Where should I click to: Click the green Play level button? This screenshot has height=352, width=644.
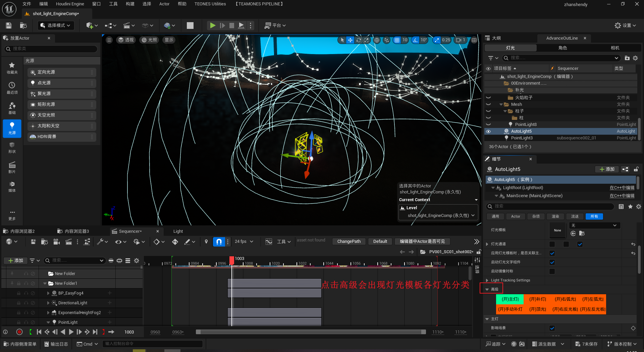pos(212,26)
